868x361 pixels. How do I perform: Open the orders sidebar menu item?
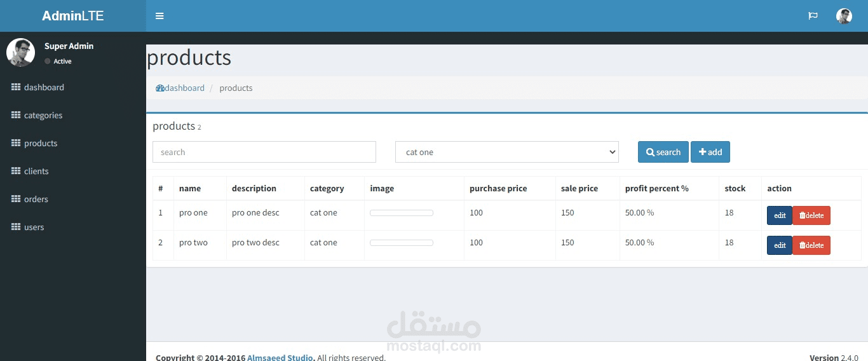tap(73, 199)
